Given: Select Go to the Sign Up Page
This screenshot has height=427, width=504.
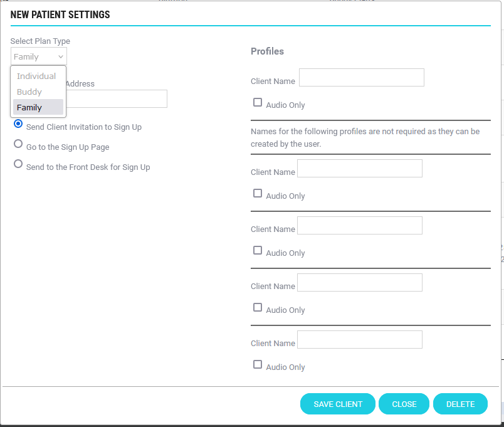Looking at the screenshot, I should (x=18, y=144).
